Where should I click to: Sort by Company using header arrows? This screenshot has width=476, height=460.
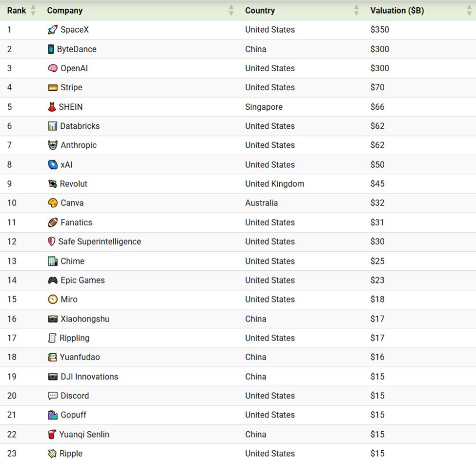tap(231, 10)
